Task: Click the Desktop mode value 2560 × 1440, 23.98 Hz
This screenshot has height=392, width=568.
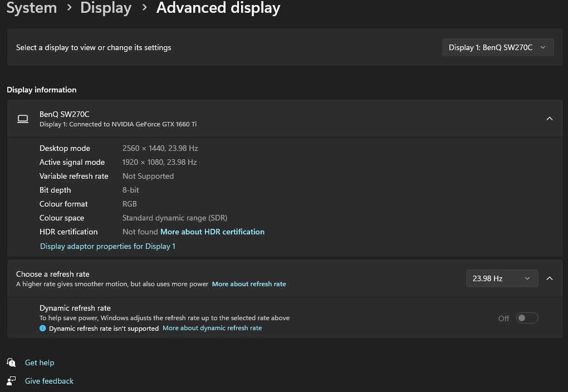Action: 160,148
